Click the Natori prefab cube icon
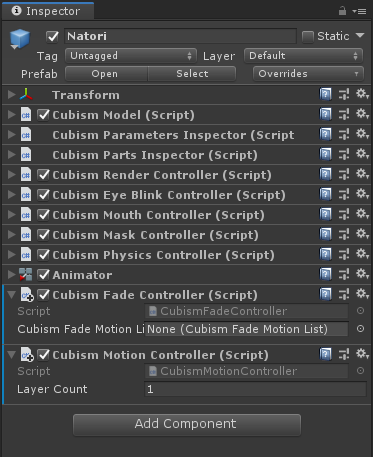The height and width of the screenshot is (457, 373). pos(20,38)
